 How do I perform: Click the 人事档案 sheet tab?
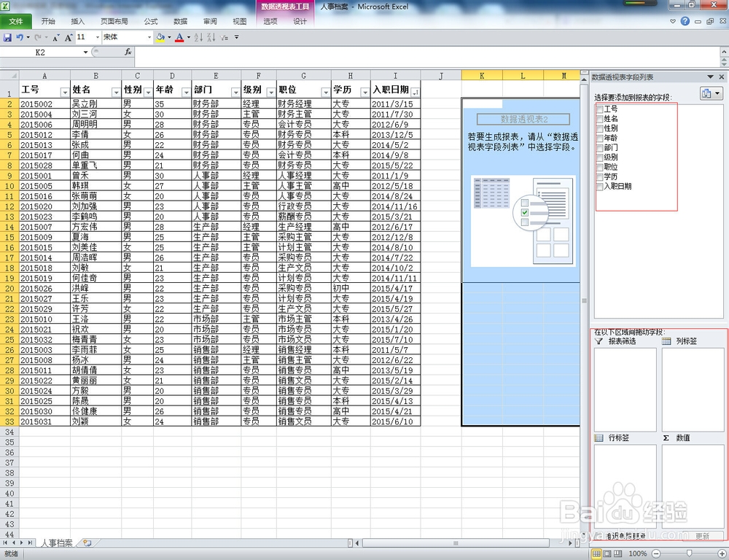pyautogui.click(x=57, y=543)
